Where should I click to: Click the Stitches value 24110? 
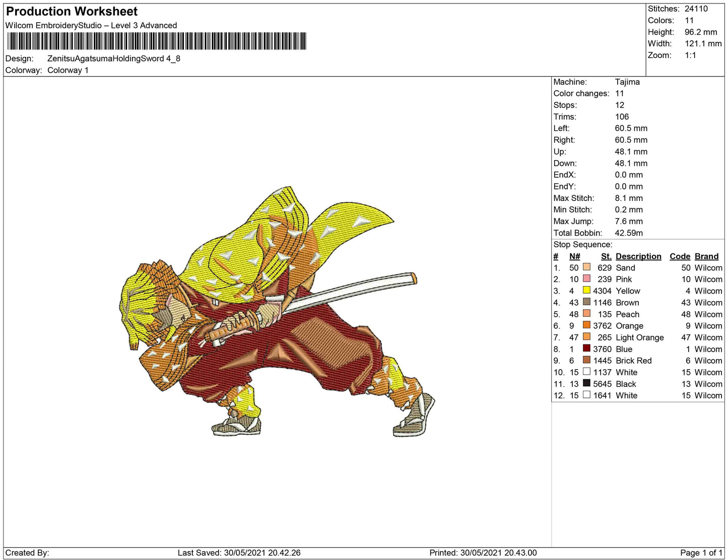coord(696,9)
